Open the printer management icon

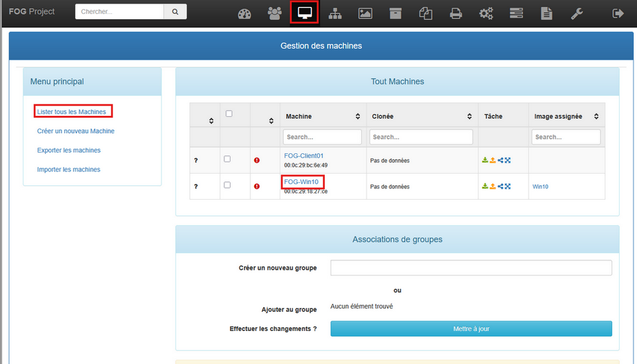[x=456, y=13]
